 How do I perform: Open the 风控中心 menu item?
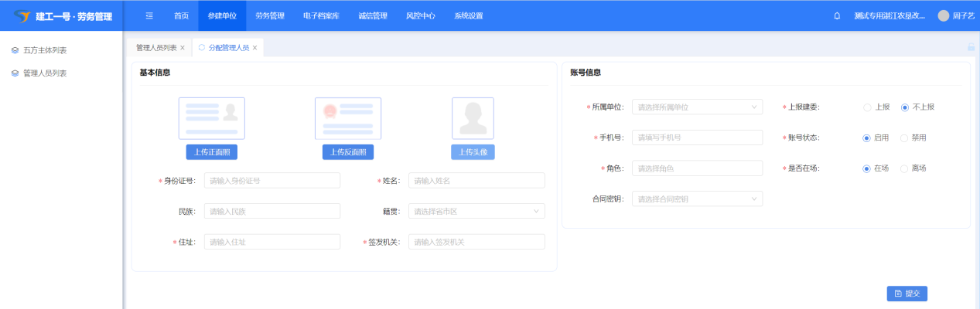(x=420, y=15)
